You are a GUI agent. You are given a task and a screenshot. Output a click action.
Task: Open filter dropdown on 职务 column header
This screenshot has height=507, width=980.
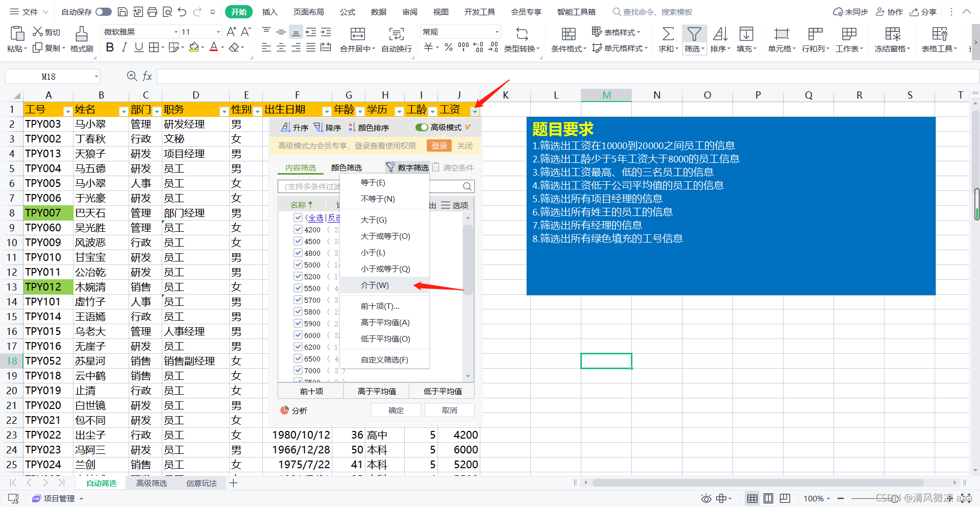(224, 111)
